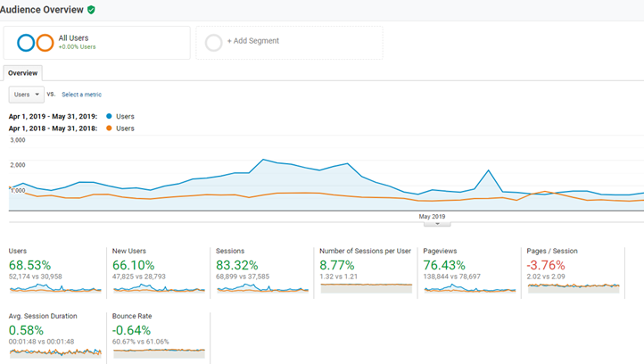Click the All Users segment circle icon
The width and height of the screenshot is (644, 364).
point(35,42)
